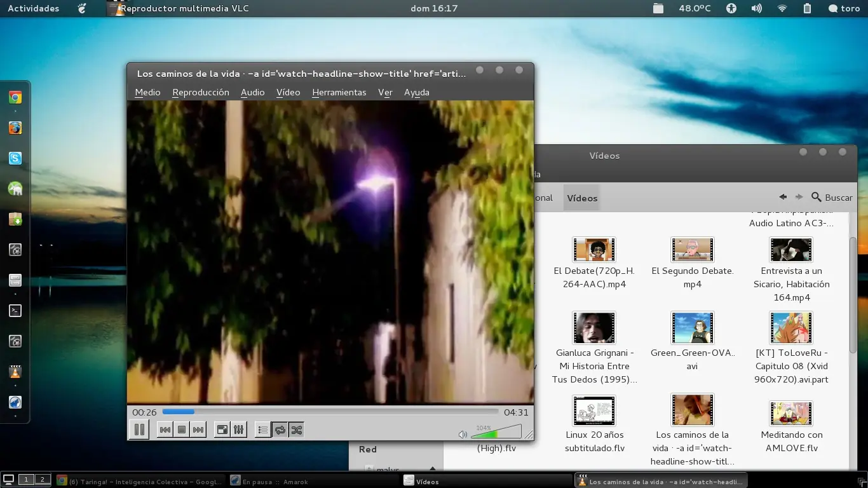Adjust the VLC volume slider at 104%
868x488 pixels.
[496, 431]
